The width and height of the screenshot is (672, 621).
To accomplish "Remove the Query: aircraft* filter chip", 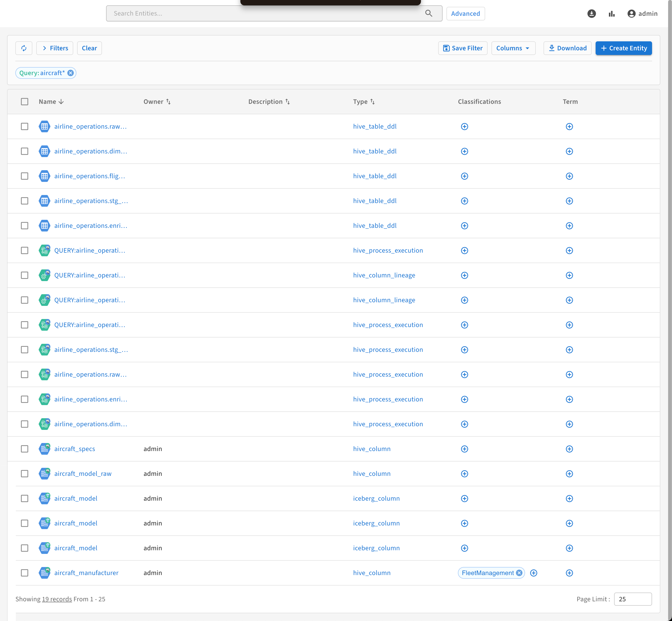I will coord(71,73).
